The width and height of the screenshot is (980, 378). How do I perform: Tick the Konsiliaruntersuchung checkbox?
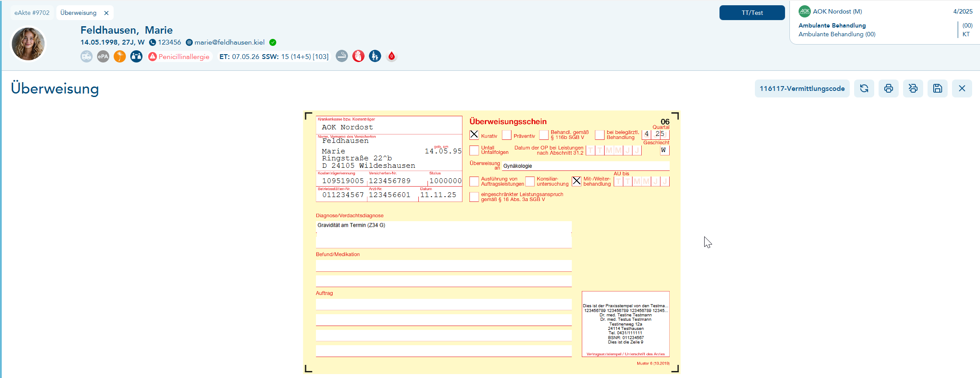530,181
